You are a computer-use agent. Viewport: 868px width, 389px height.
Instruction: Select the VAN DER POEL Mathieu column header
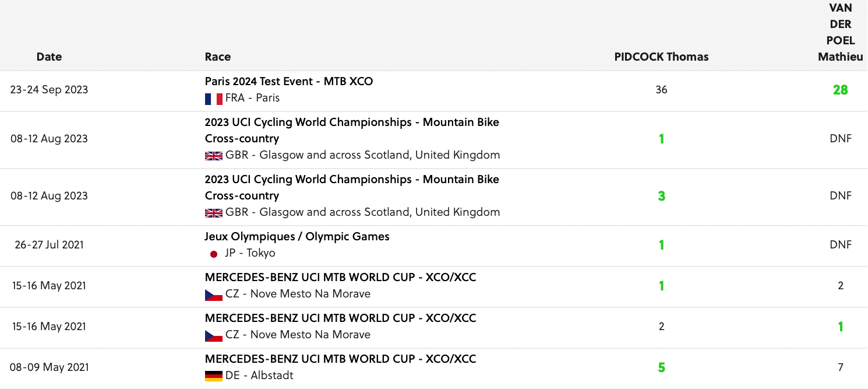841,33
